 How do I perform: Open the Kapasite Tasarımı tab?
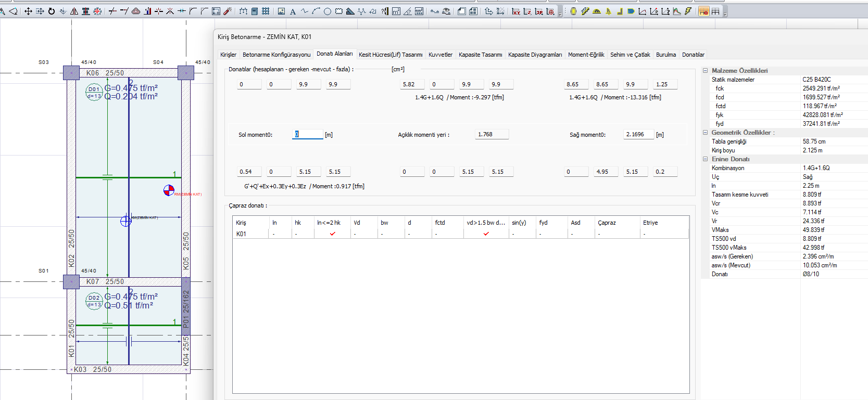(x=481, y=55)
